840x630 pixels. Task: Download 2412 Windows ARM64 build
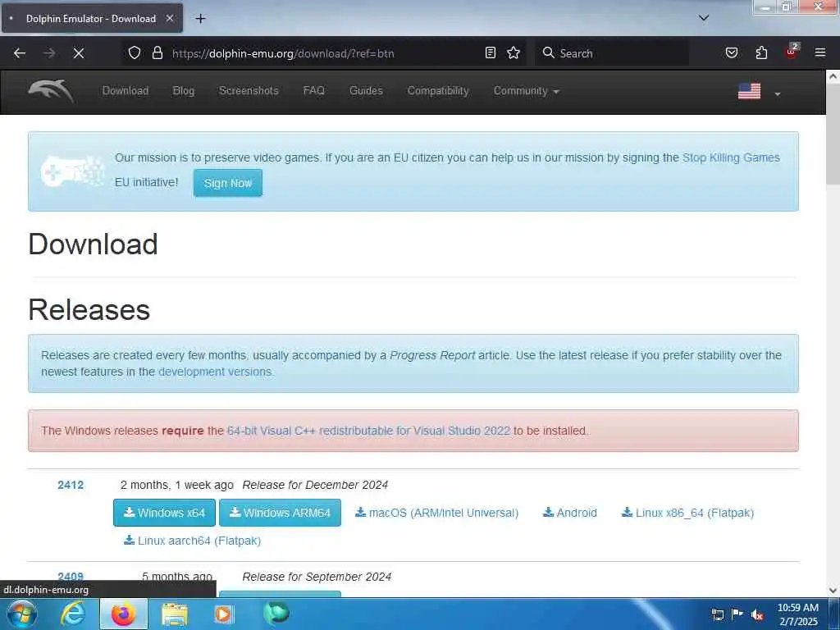click(x=280, y=513)
